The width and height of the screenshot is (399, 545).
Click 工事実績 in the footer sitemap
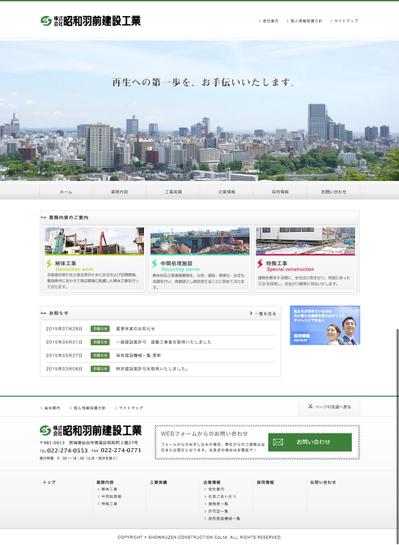click(158, 482)
